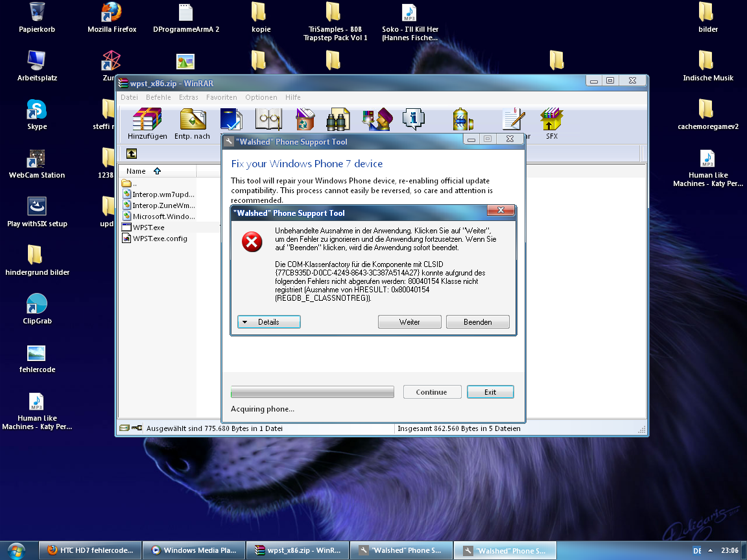Click Continue in the Phone Support Tool
The image size is (747, 560).
coord(432,392)
